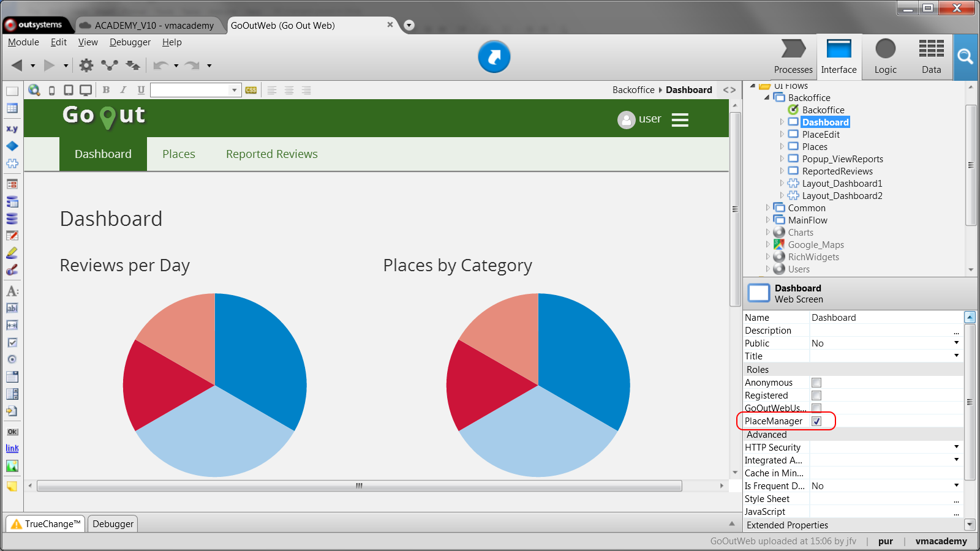Screen dimensions: 980x551
Task: Select the Password input widget
Action: pos(12,325)
